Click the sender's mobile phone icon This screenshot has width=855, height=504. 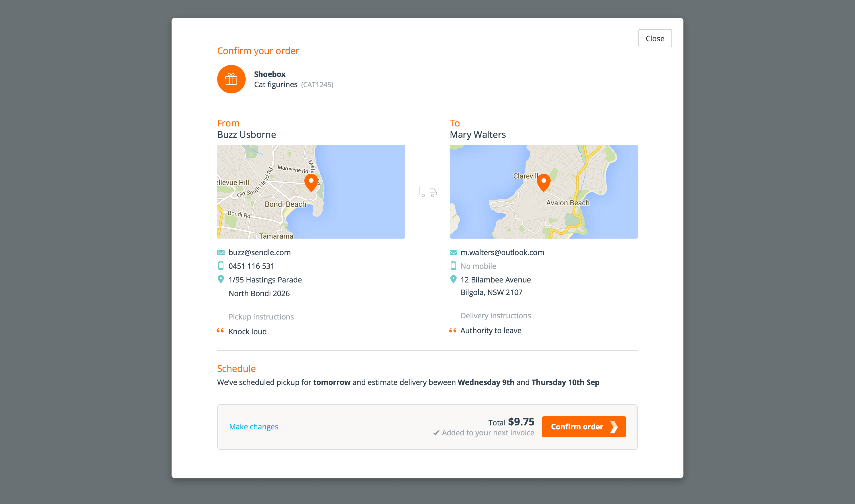click(x=221, y=266)
